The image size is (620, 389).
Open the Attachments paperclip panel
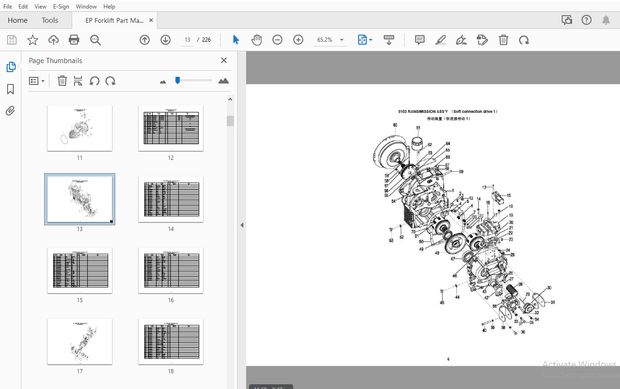(x=11, y=111)
